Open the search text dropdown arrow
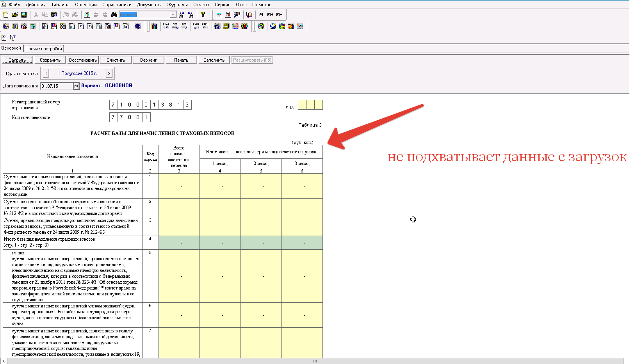 click(173, 15)
